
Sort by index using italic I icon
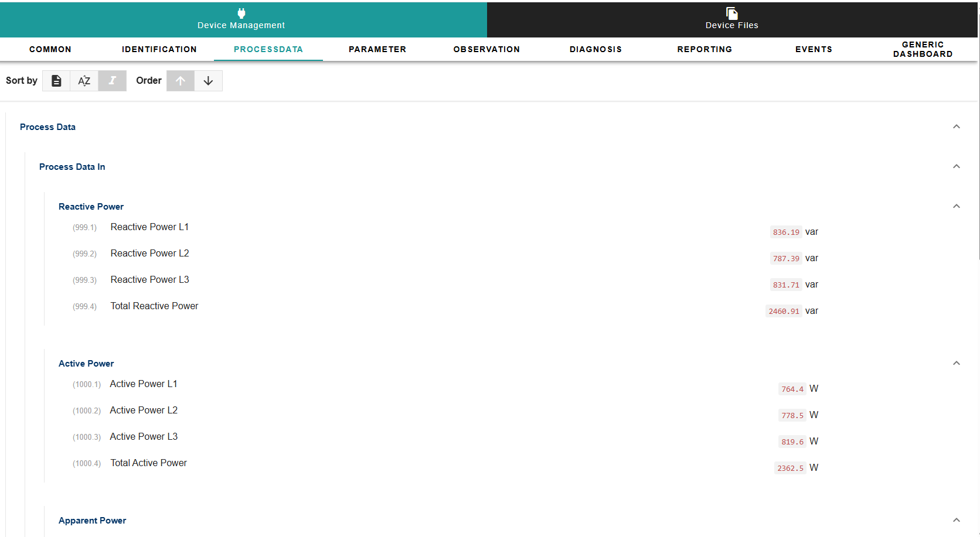(112, 81)
